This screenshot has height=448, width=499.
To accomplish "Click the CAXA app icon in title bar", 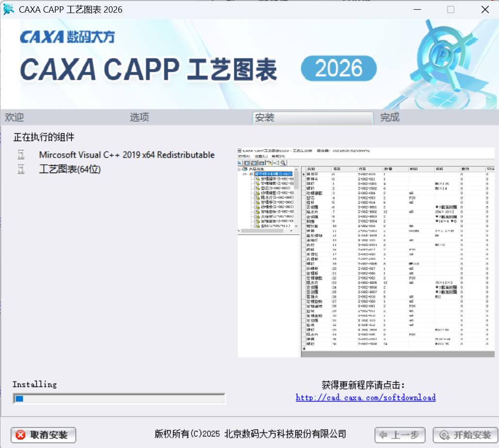I will 9,9.
